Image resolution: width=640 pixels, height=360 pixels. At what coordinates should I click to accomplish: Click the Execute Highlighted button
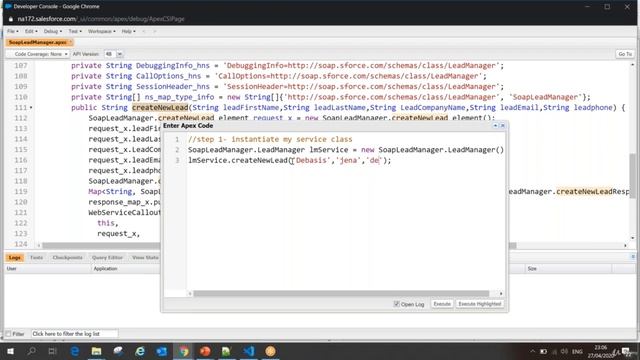click(x=480, y=304)
